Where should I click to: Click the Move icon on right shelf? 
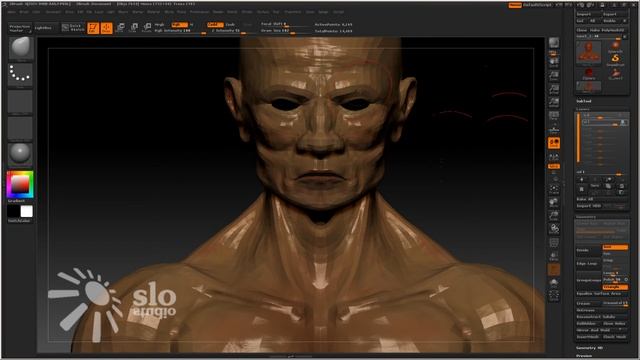tap(554, 202)
